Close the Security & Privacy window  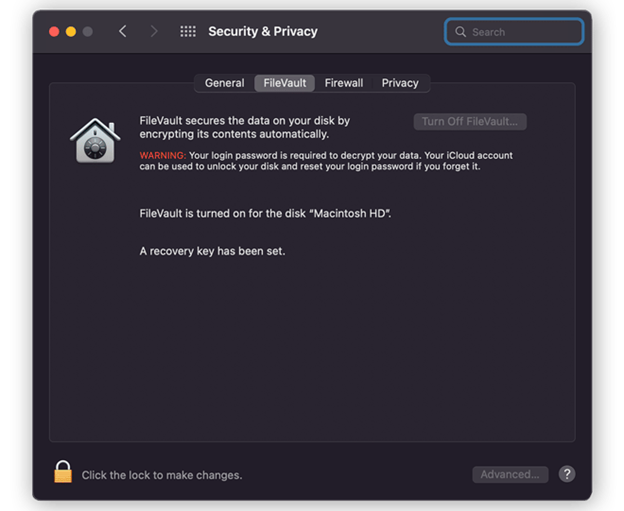click(54, 32)
